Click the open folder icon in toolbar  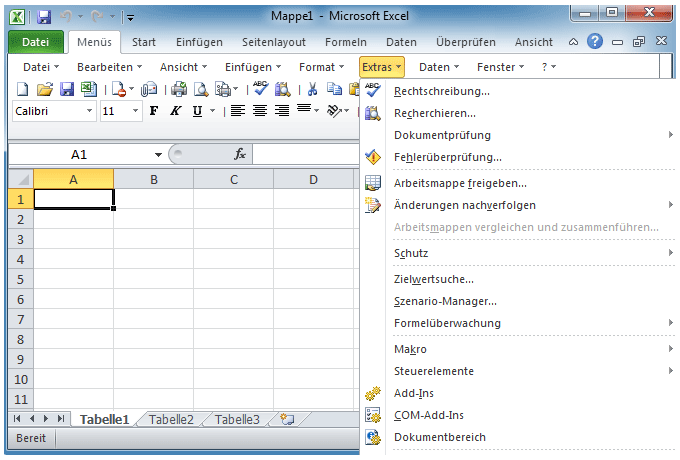[45, 89]
